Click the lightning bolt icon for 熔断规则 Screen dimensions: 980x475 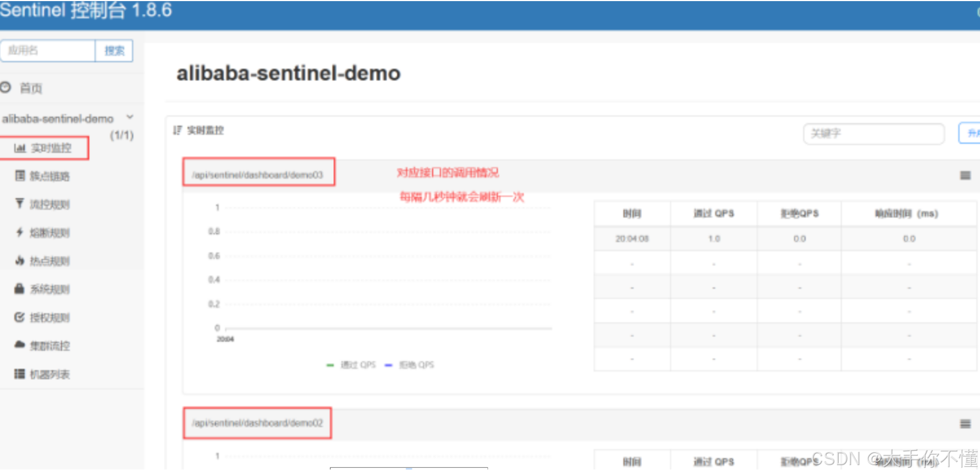[20, 232]
